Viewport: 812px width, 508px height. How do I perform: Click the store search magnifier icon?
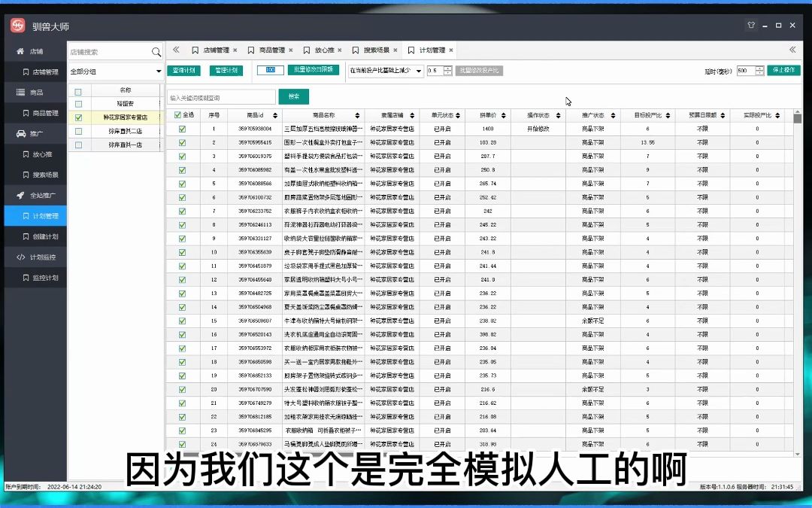(156, 52)
